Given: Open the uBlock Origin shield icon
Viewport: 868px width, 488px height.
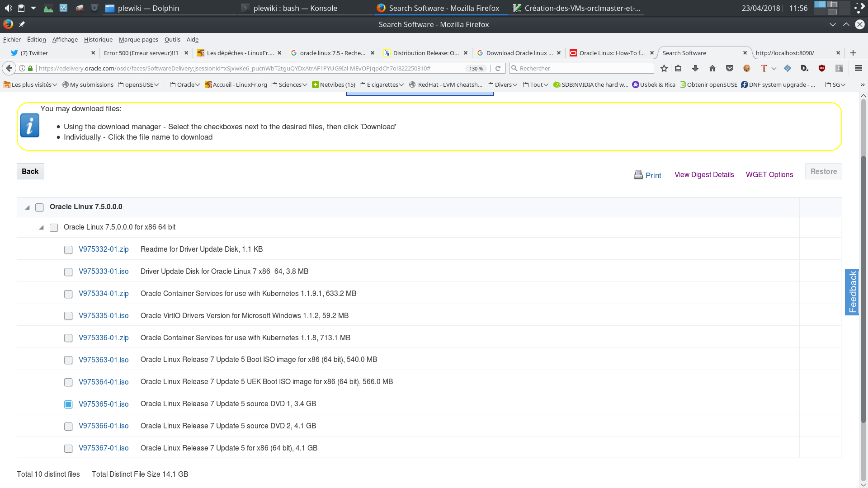Looking at the screenshot, I should [x=822, y=68].
